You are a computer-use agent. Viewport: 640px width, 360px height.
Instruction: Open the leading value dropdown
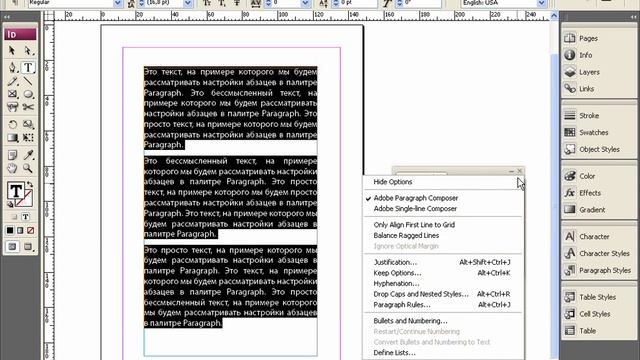point(188,3)
